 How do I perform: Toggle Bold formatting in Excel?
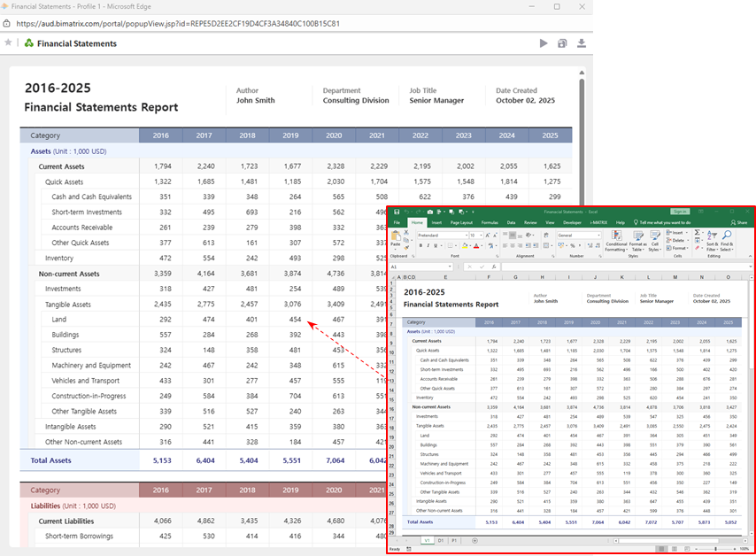tap(421, 245)
